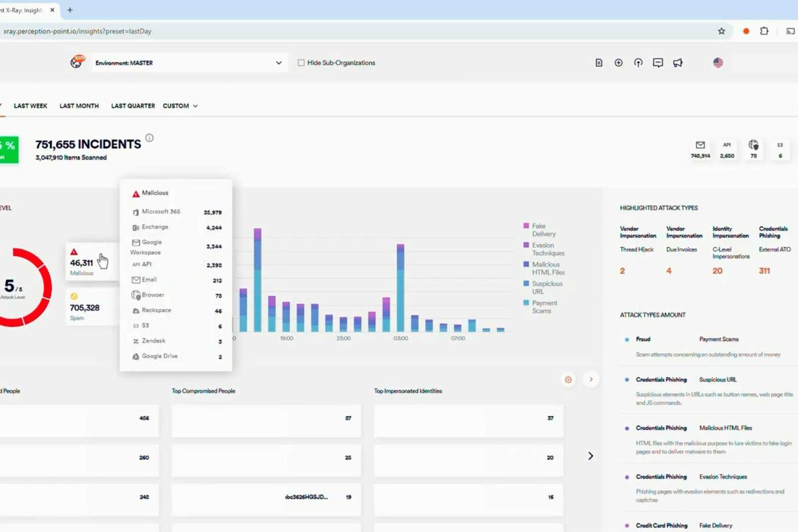The width and height of the screenshot is (798, 532).
Task: Change language via the US flag icon
Action: point(718,63)
